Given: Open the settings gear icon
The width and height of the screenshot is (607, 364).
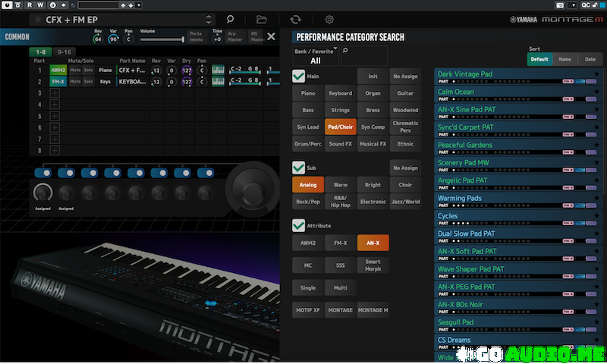Looking at the screenshot, I should pyautogui.click(x=329, y=19).
